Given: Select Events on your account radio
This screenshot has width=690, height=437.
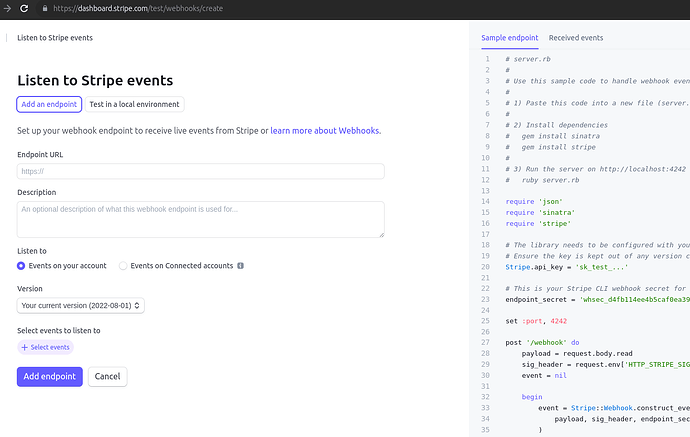Looking at the screenshot, I should (21, 266).
